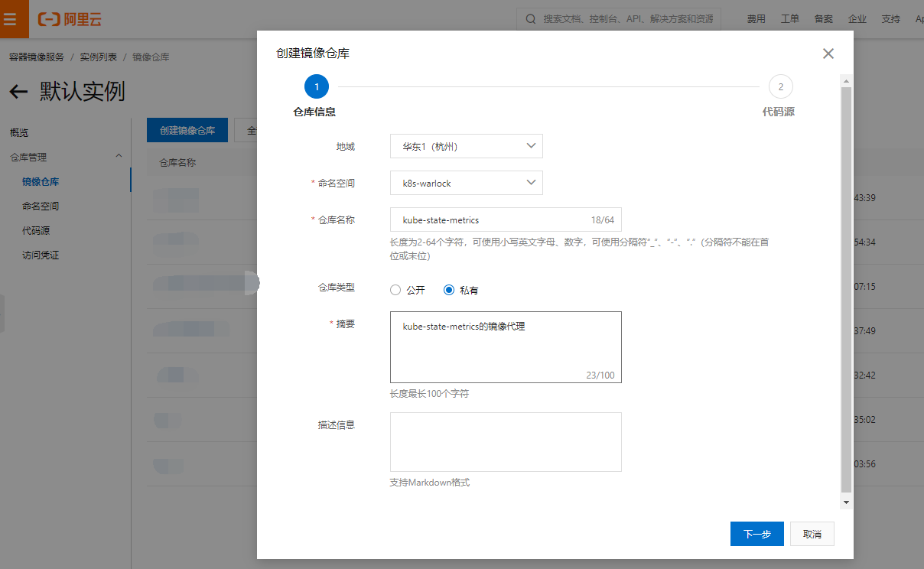Click the 下一步 button to proceed
924x569 pixels.
tap(756, 534)
